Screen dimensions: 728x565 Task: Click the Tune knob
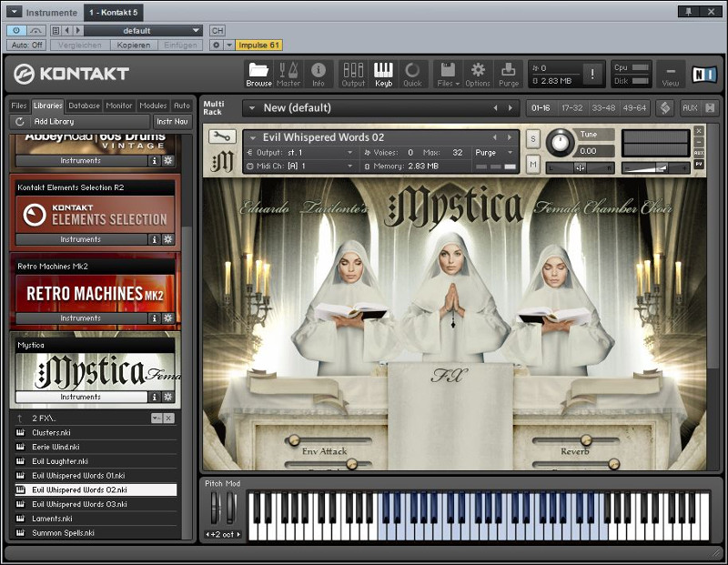pos(560,143)
